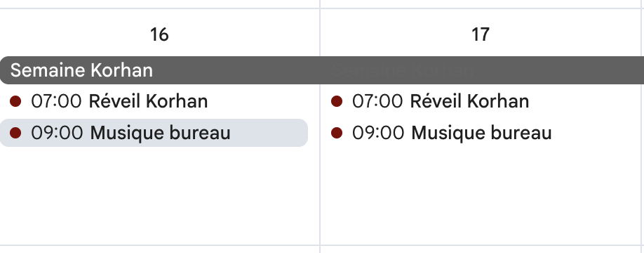Open Musique bureau event on the 17th
The image size is (644, 253).
coord(475,133)
